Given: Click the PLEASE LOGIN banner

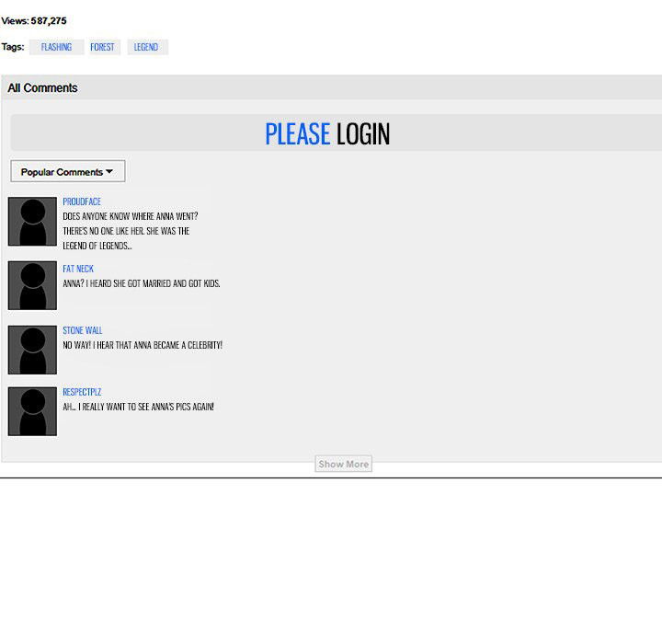Looking at the screenshot, I should coord(327,134).
